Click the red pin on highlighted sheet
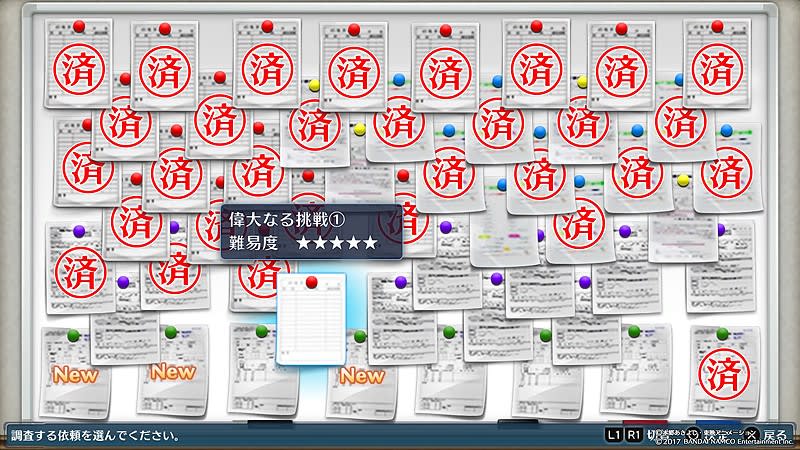This screenshot has height=450, width=800. pos(311,282)
